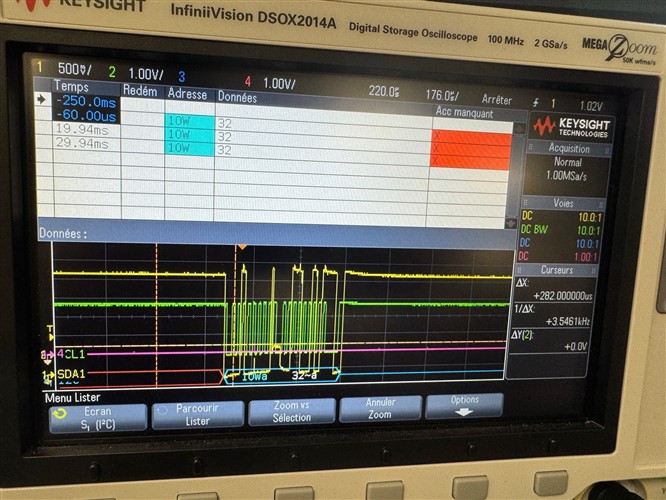Click the Temps column header
This screenshot has height=500, width=666.
72,87
